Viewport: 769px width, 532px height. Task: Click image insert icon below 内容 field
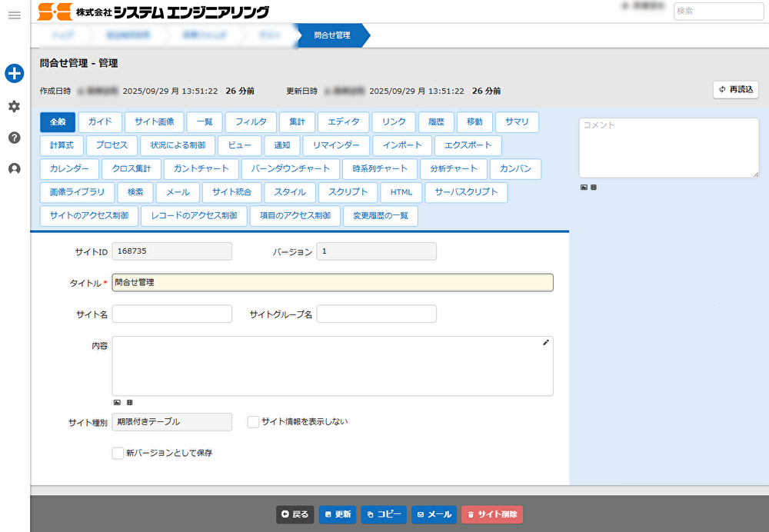[x=117, y=402]
